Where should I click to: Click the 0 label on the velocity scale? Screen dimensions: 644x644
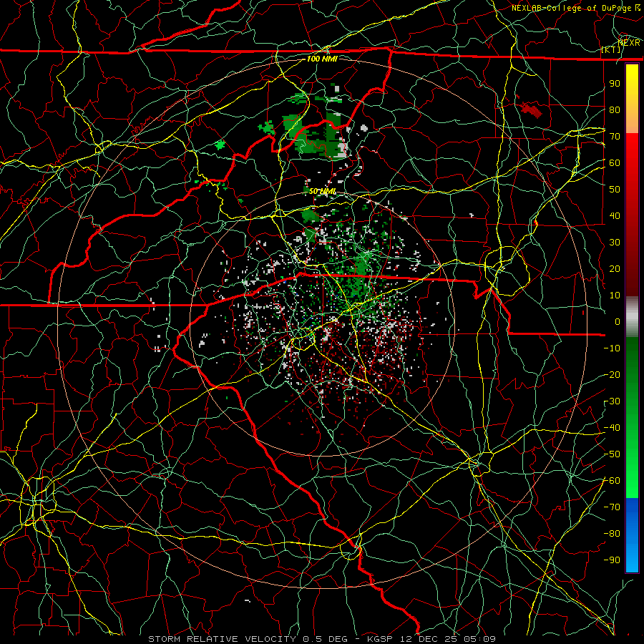[x=618, y=321]
